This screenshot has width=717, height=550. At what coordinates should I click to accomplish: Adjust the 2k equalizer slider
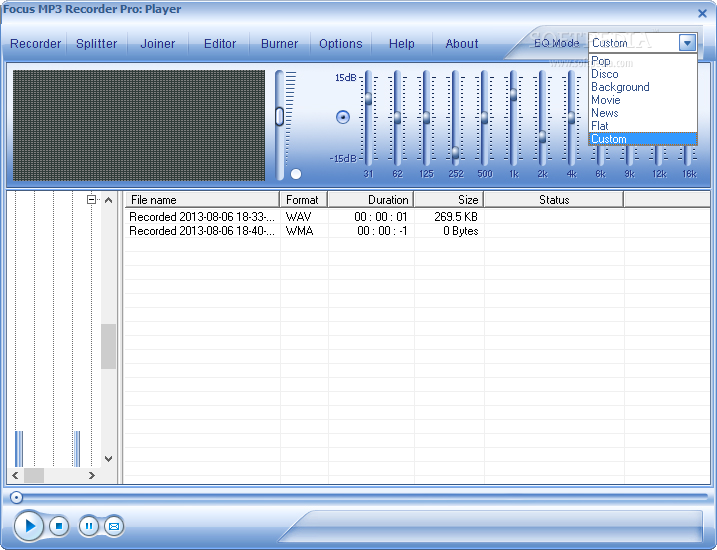542,137
